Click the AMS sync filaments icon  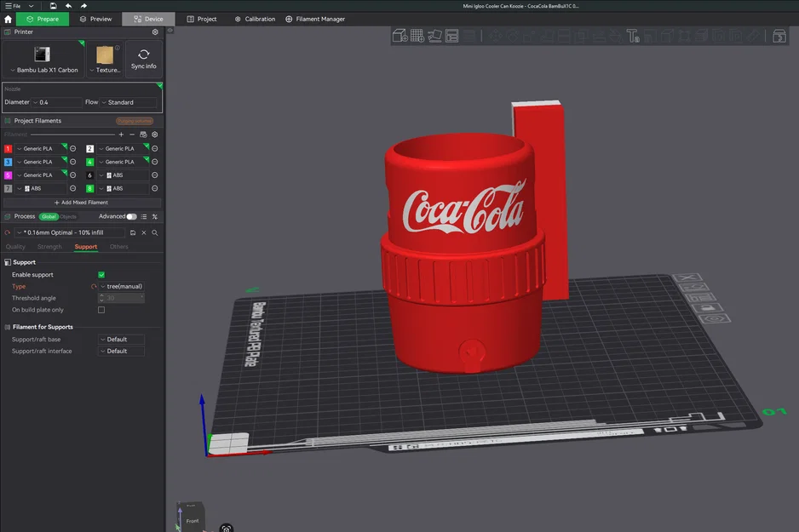(x=143, y=134)
